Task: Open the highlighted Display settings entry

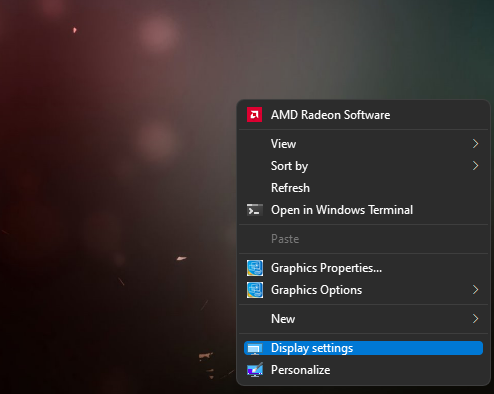Action: (363, 348)
